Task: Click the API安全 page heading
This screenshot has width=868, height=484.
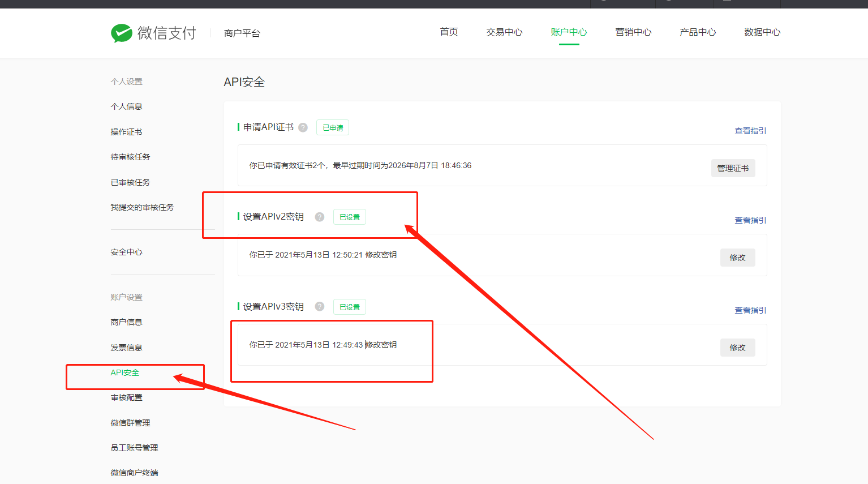Action: click(x=244, y=82)
